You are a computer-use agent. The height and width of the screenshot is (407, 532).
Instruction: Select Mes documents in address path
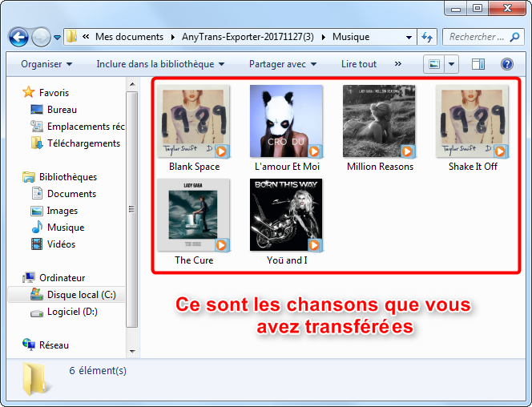tap(129, 37)
